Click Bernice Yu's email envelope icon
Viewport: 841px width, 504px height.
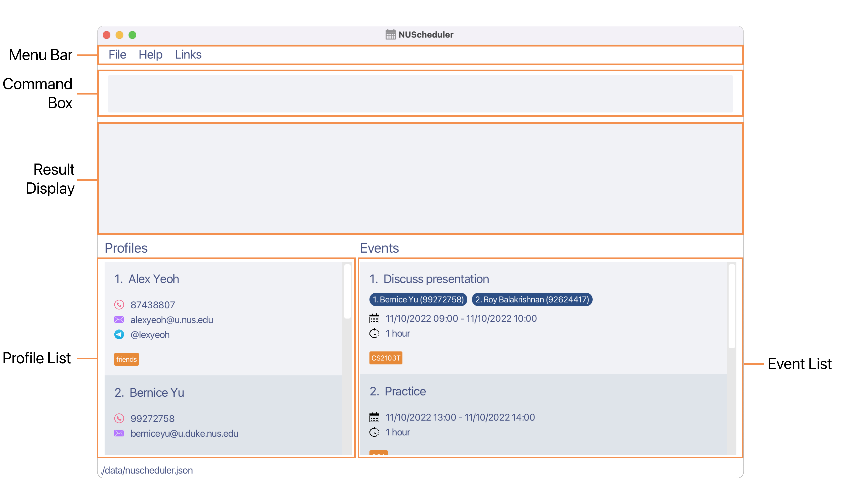pos(119,433)
